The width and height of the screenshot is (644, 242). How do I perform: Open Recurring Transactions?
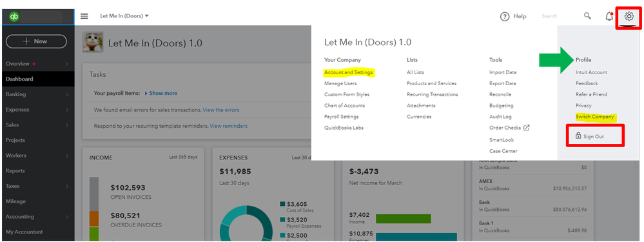point(432,94)
